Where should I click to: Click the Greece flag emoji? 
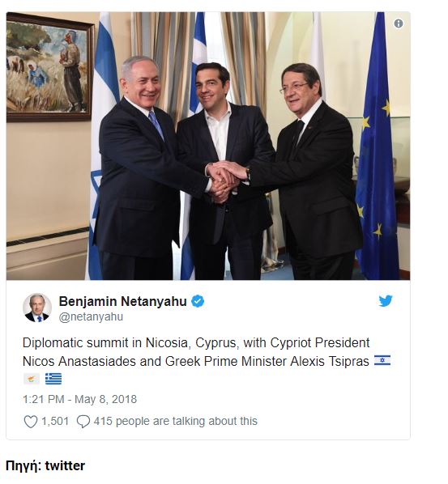pyautogui.click(x=53, y=379)
